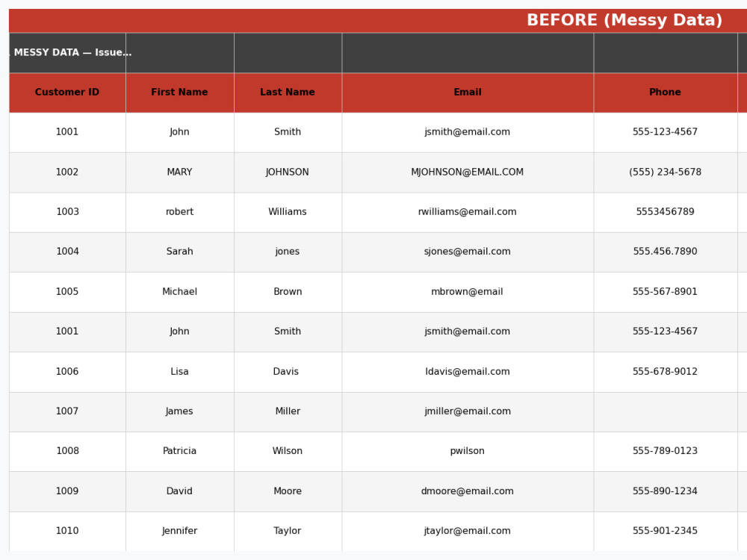Select the MJOHNSON@EMAIL.COM email cell
Screen dimensions: 747x560
click(468, 172)
